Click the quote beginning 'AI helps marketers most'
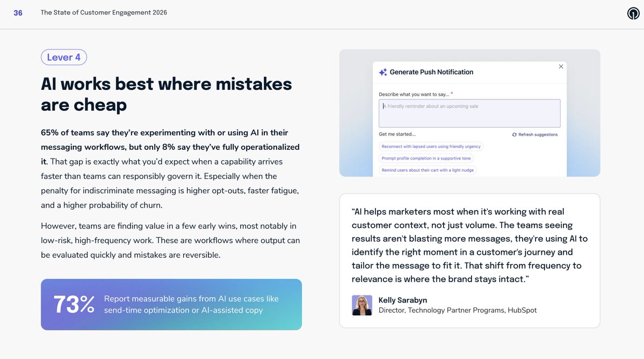The width and height of the screenshot is (644, 359). click(469, 245)
